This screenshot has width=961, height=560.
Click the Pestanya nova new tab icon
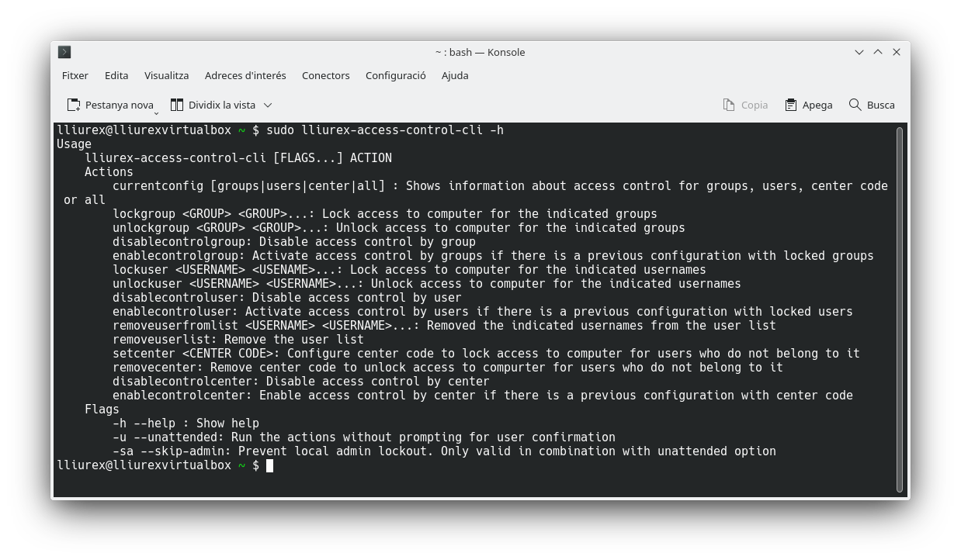click(x=74, y=105)
